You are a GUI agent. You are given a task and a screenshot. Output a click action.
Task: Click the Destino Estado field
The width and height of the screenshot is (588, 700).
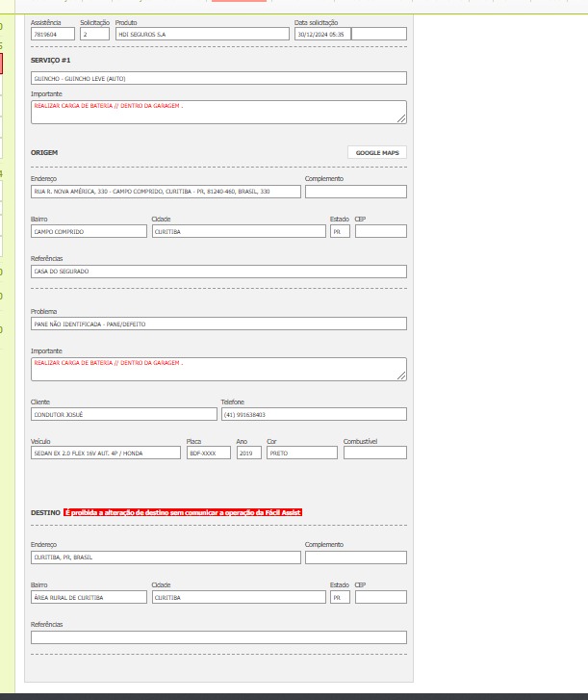[x=340, y=597]
